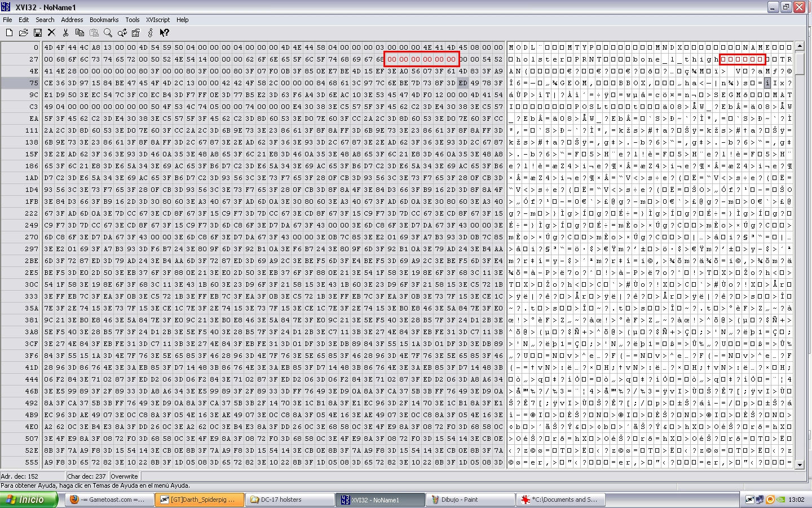Switch to the *C:\Documents and S... taskbar button
Viewport: 812px width, 508px height.
(562, 500)
